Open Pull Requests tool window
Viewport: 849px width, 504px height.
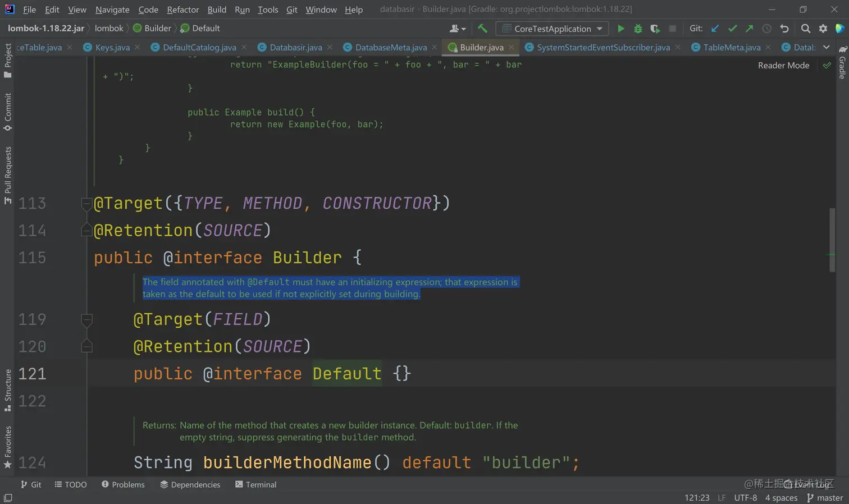(x=7, y=175)
